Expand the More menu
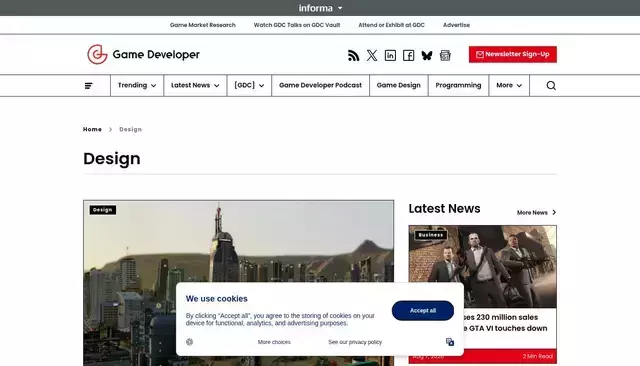 [x=509, y=85]
